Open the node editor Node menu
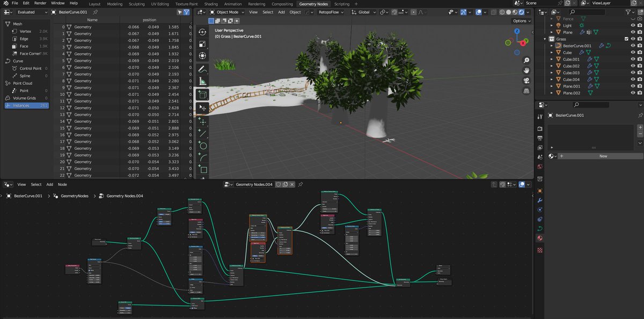Viewport: 644px width, 319px height. coord(62,184)
